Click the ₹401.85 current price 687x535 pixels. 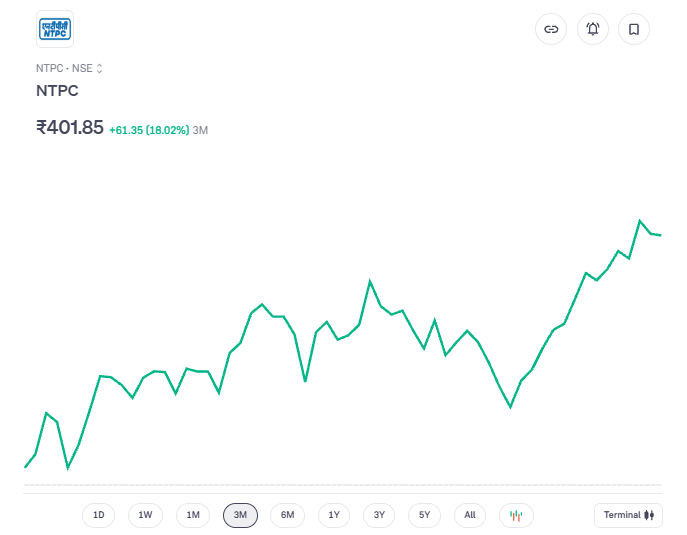tap(70, 128)
